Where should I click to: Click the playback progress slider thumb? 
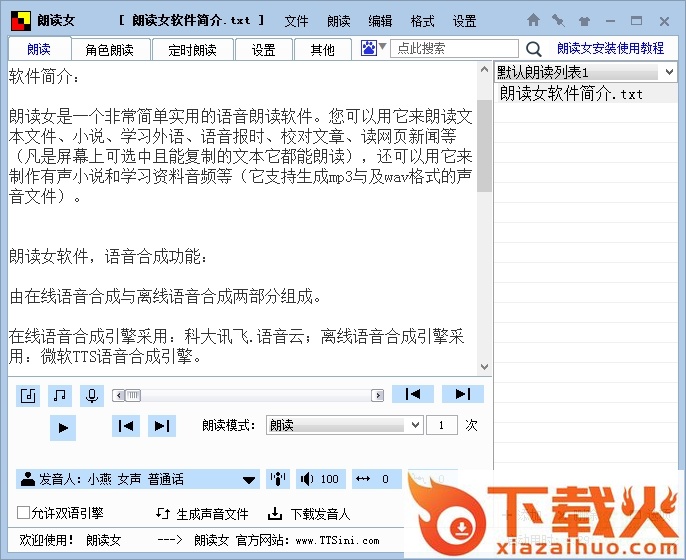(133, 396)
